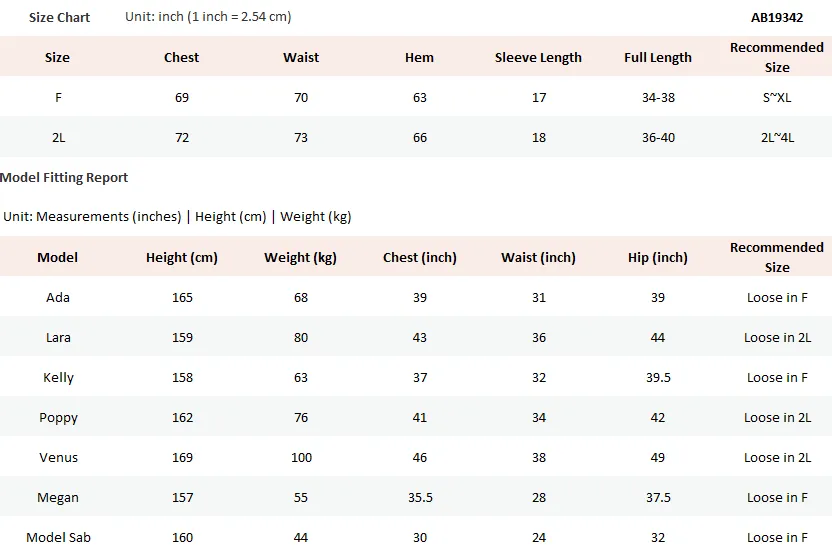Click Kelly's hip value 39.5
The width and height of the screenshot is (832, 557).
click(658, 378)
